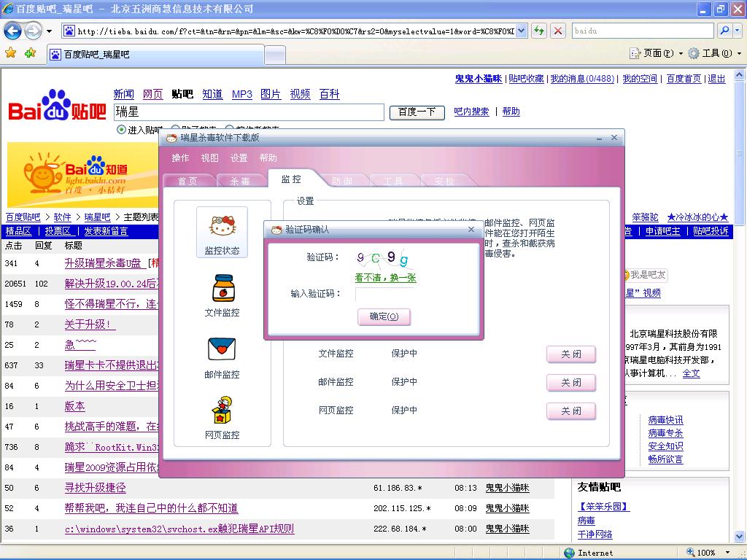Click the Baidu search input with 瑞星

click(x=249, y=112)
